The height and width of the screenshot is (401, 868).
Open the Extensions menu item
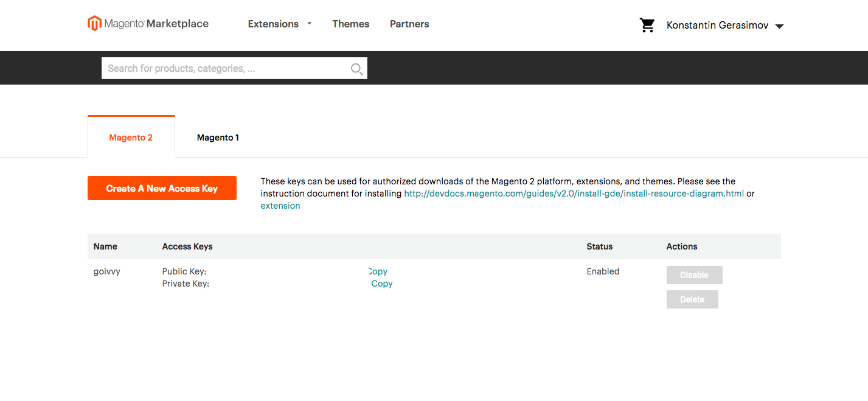tap(273, 24)
